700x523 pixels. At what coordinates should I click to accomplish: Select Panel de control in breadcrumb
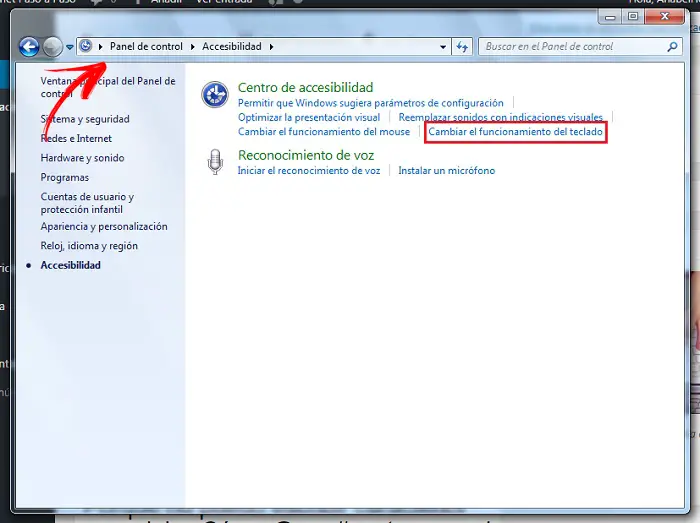pyautogui.click(x=146, y=46)
